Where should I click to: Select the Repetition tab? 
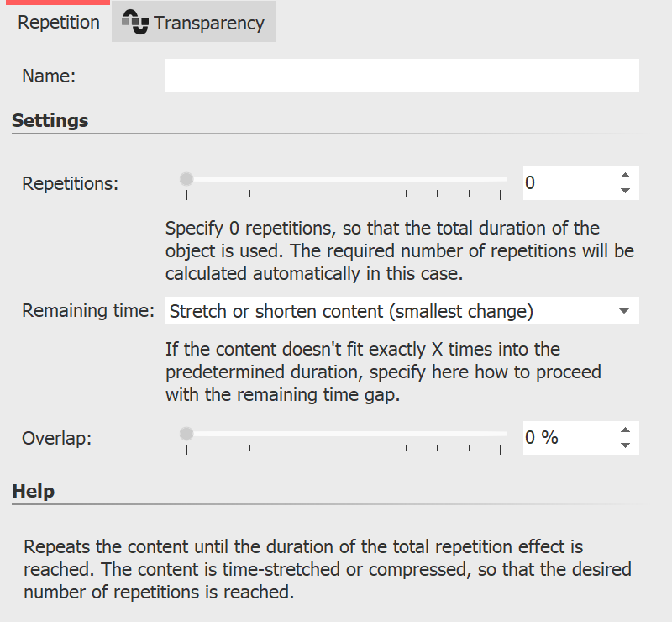point(57,23)
